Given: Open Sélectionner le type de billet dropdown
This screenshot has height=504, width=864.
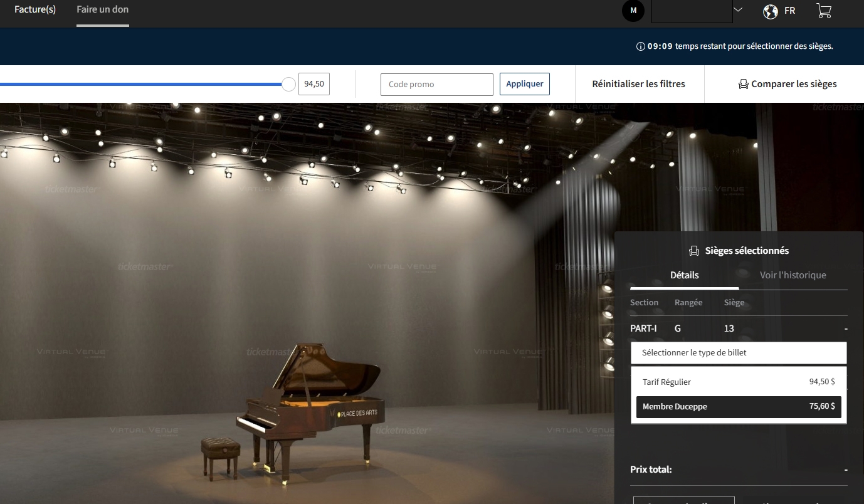Looking at the screenshot, I should click(x=739, y=353).
